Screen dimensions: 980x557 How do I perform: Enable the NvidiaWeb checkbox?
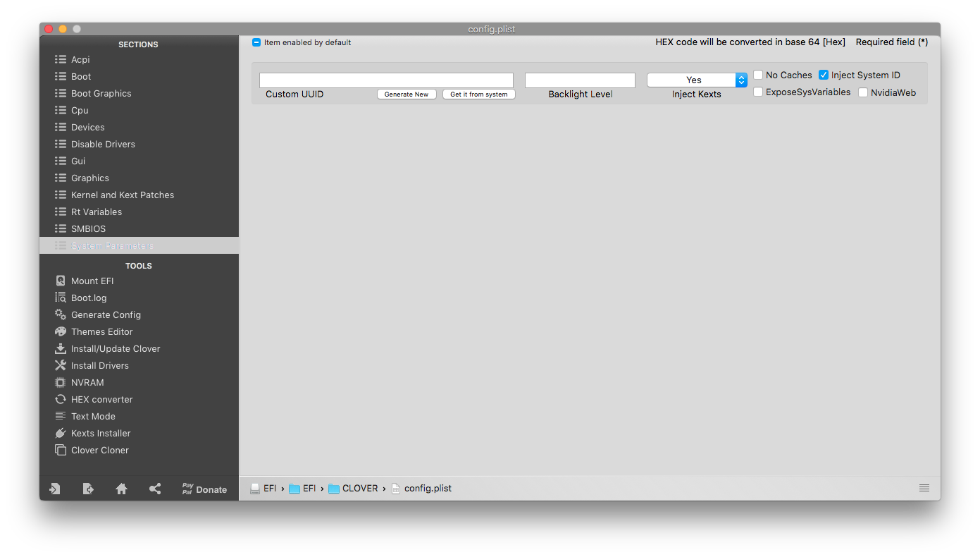click(863, 92)
